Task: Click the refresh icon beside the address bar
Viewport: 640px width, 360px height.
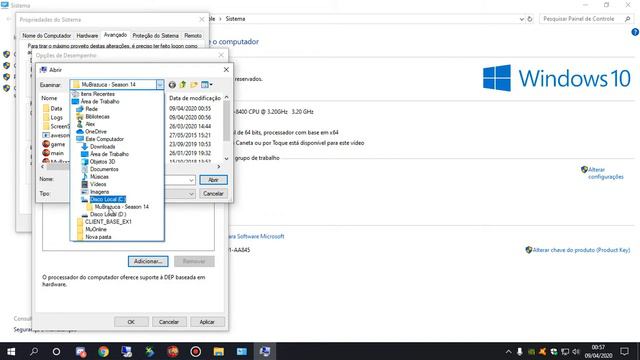Action: pyautogui.click(x=530, y=19)
